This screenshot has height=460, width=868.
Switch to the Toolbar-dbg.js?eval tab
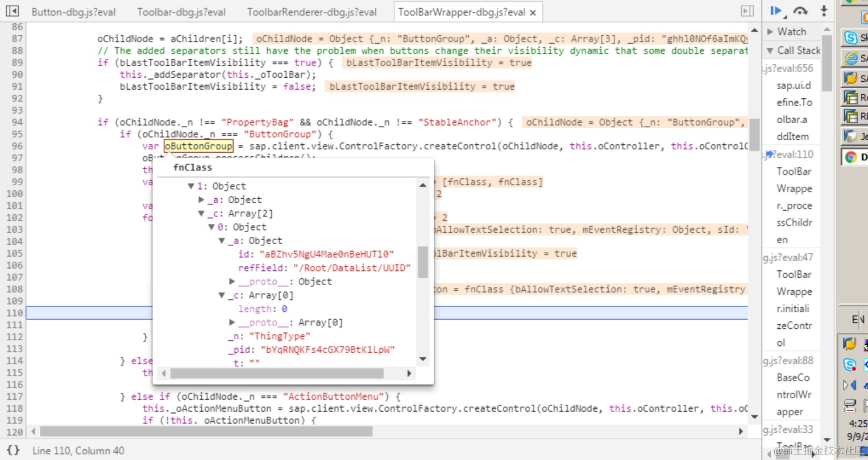[x=181, y=12]
